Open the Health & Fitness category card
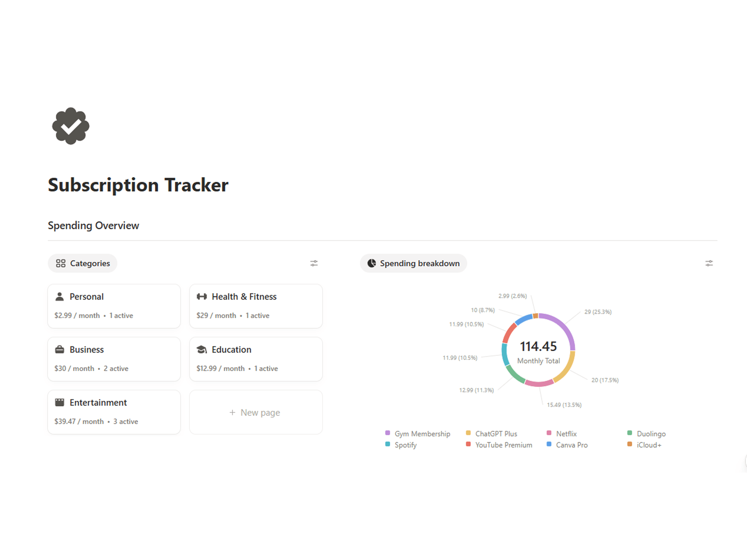Image resolution: width=747 pixels, height=560 pixels. click(x=256, y=306)
